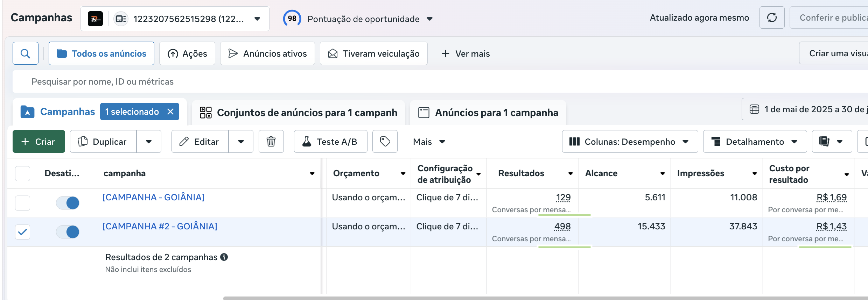Image resolution: width=868 pixels, height=300 pixels.
Task: Click the tag label icon
Action: [385, 142]
